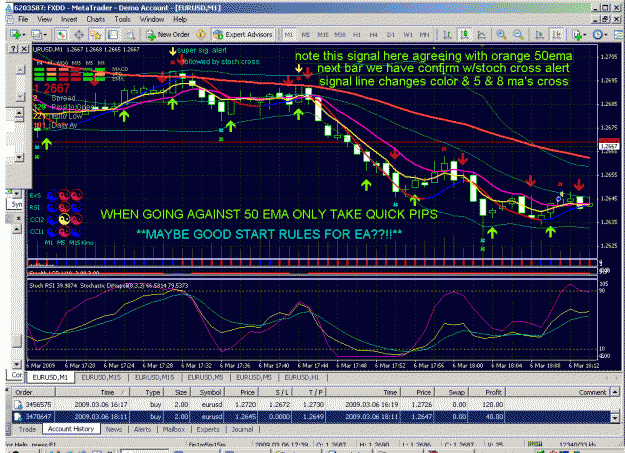Switch to the Trade terminal tab

tap(27, 429)
